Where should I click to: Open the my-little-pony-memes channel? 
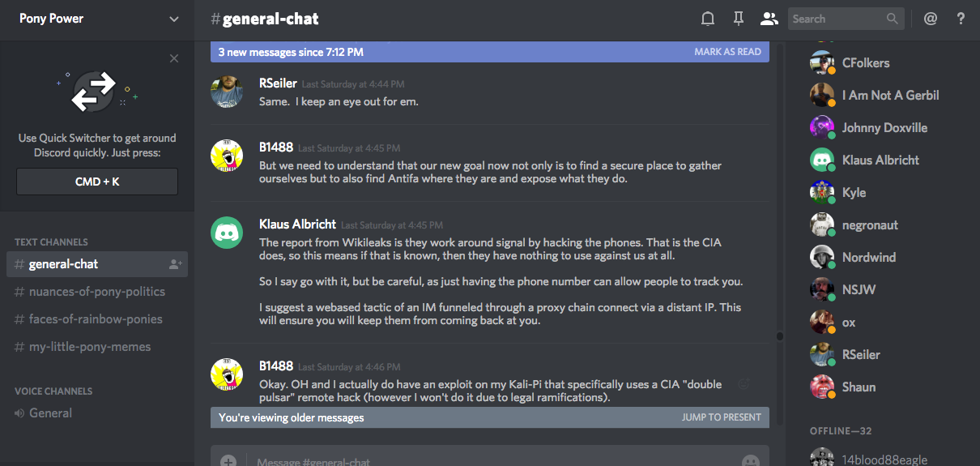coord(89,347)
